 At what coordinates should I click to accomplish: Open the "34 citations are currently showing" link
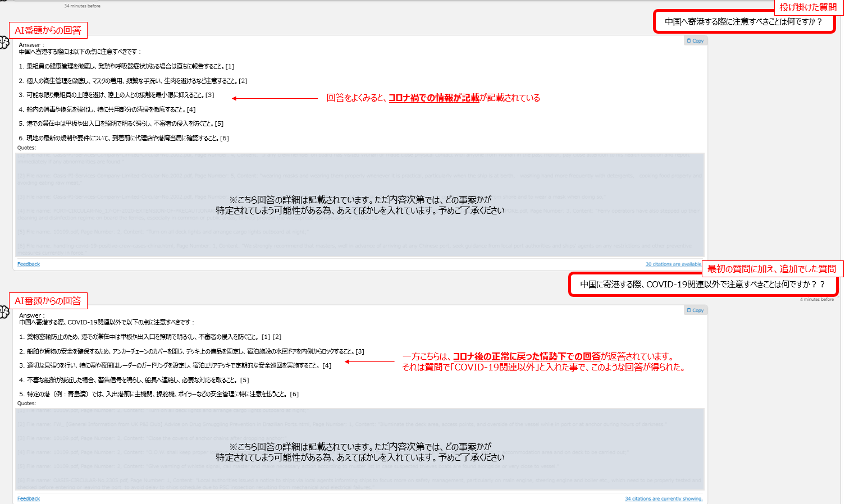(664, 499)
